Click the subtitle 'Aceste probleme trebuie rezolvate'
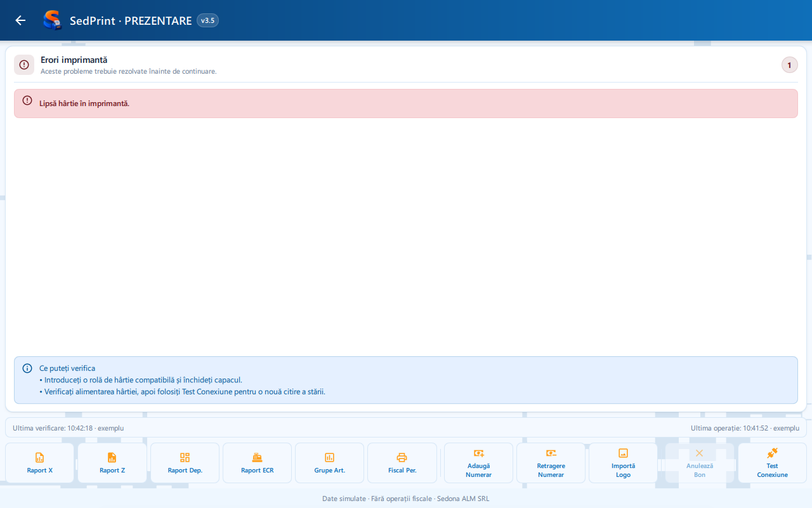This screenshot has height=508, width=812. point(129,71)
